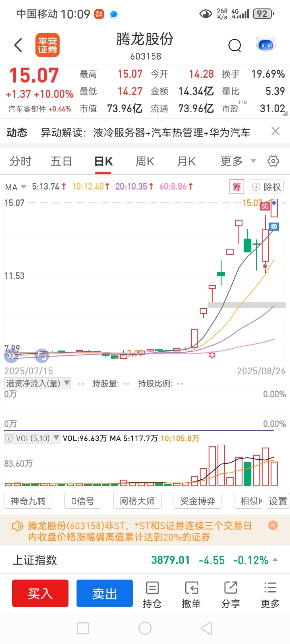Image resolution: width=290 pixels, height=644 pixels.
Task: Open the D信号 indicator
Action: point(83,501)
